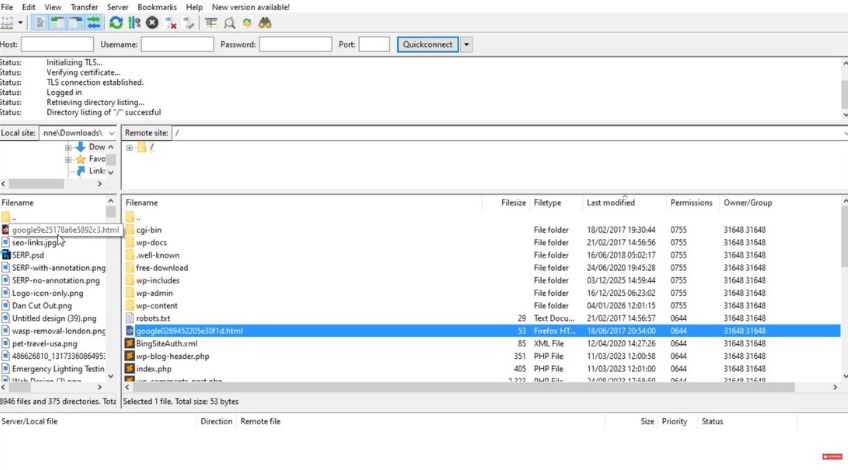Open the View menu
The image size is (848, 470).
(52, 7)
